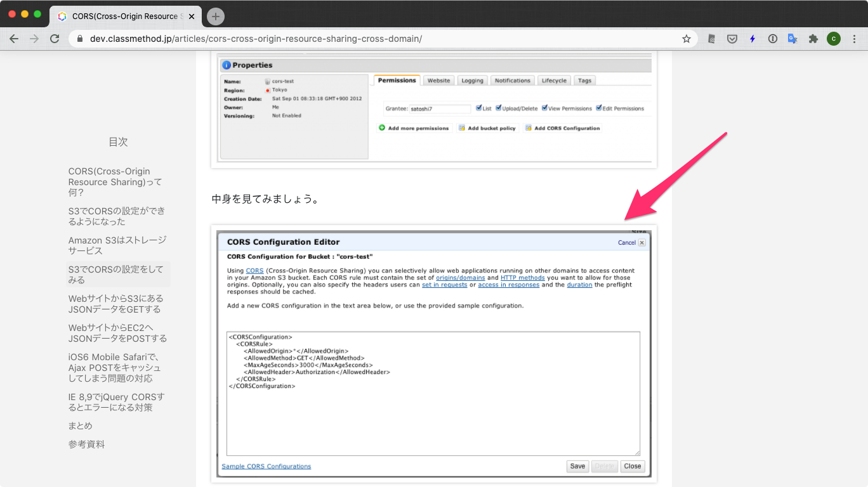Click the green C profile avatar
The height and width of the screenshot is (487, 868).
pyautogui.click(x=833, y=39)
